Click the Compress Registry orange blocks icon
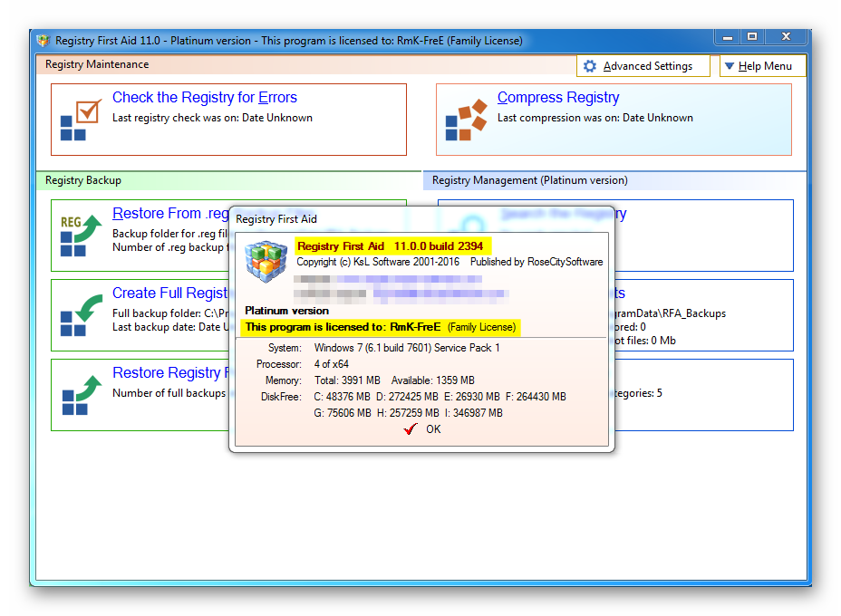 (466, 120)
